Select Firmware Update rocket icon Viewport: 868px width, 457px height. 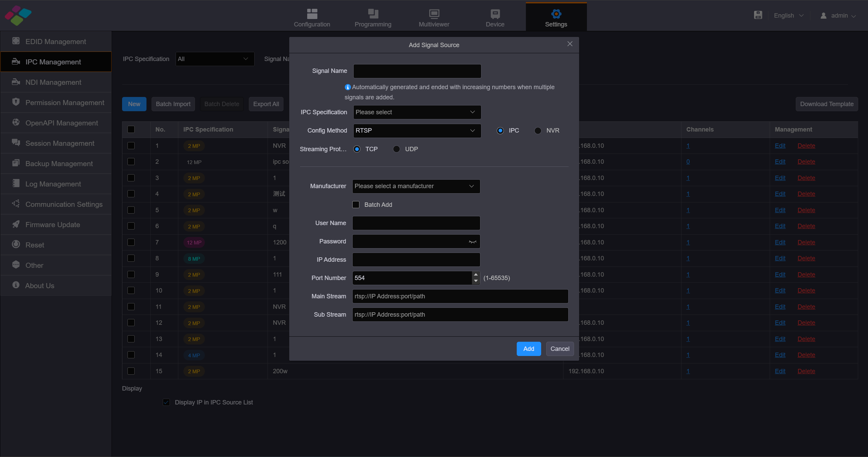pos(16,224)
